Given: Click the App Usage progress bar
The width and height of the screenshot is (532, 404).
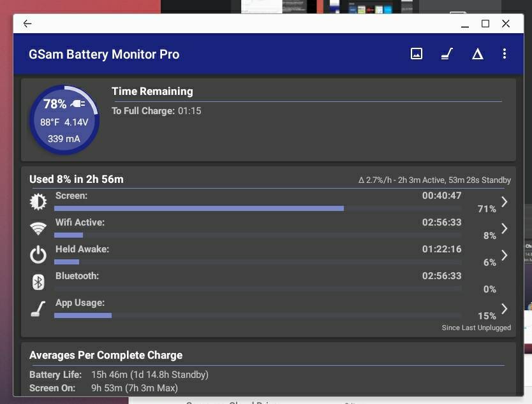Looking at the screenshot, I should click(x=258, y=315).
